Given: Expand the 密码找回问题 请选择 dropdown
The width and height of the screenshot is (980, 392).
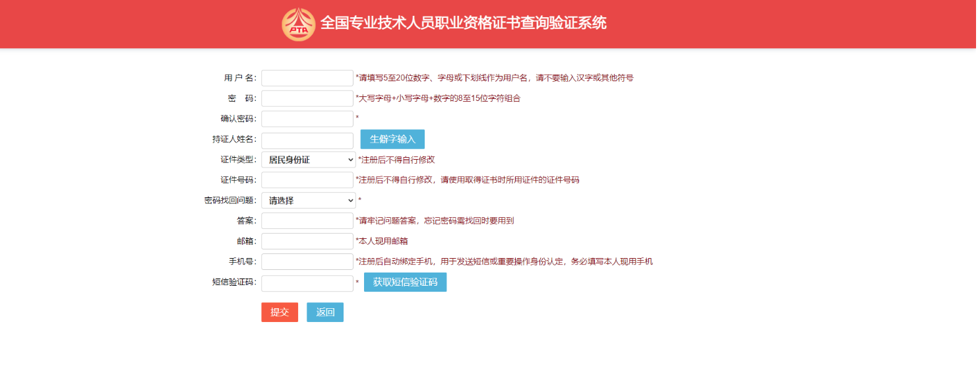Looking at the screenshot, I should [308, 201].
